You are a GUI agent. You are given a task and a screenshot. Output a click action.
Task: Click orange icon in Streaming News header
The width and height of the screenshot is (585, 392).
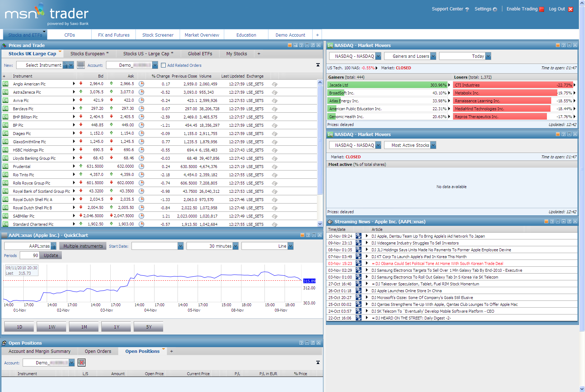546,221
